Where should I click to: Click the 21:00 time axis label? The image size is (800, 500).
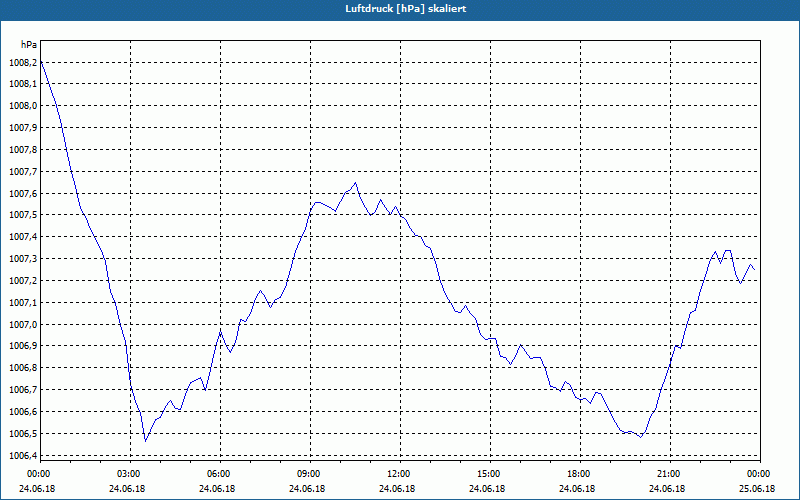670,474
